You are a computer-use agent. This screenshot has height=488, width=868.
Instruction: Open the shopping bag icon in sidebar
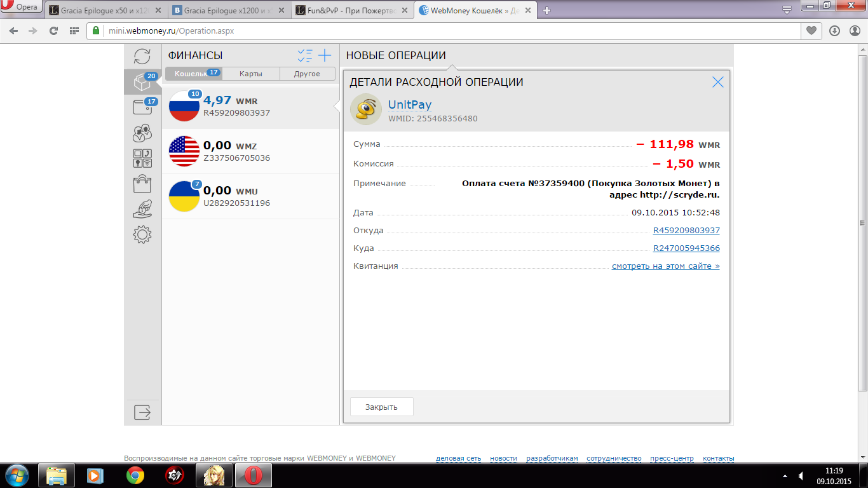[142, 184]
